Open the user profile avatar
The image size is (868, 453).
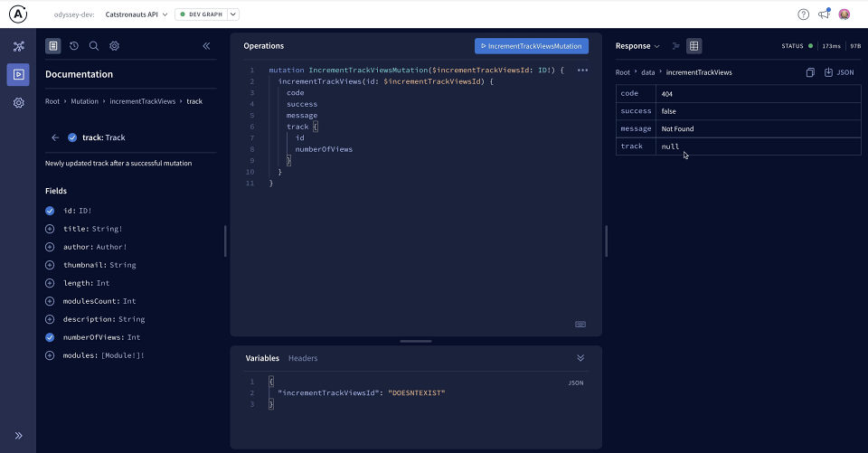pyautogui.click(x=844, y=14)
